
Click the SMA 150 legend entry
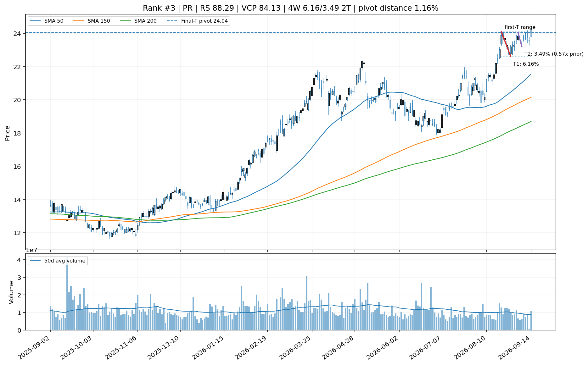[92, 21]
